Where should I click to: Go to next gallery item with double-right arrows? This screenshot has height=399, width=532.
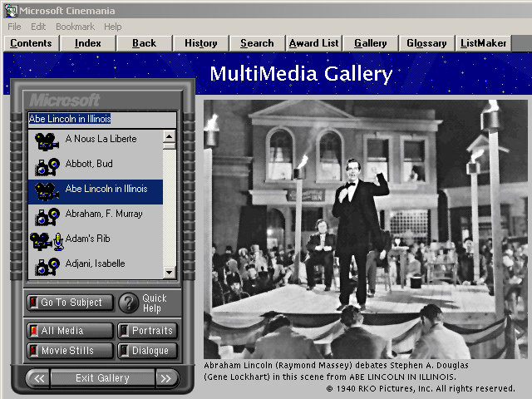pyautogui.click(x=166, y=378)
